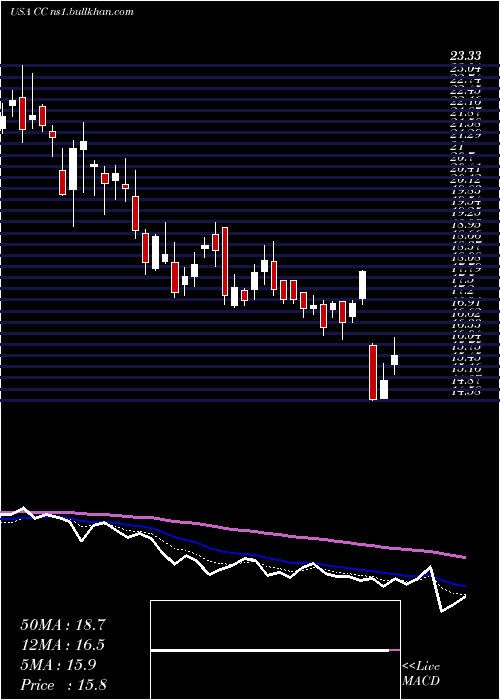Screen dimensions: 500x700
Task: Click the 23.33 top price label
Action: [x=465, y=56]
